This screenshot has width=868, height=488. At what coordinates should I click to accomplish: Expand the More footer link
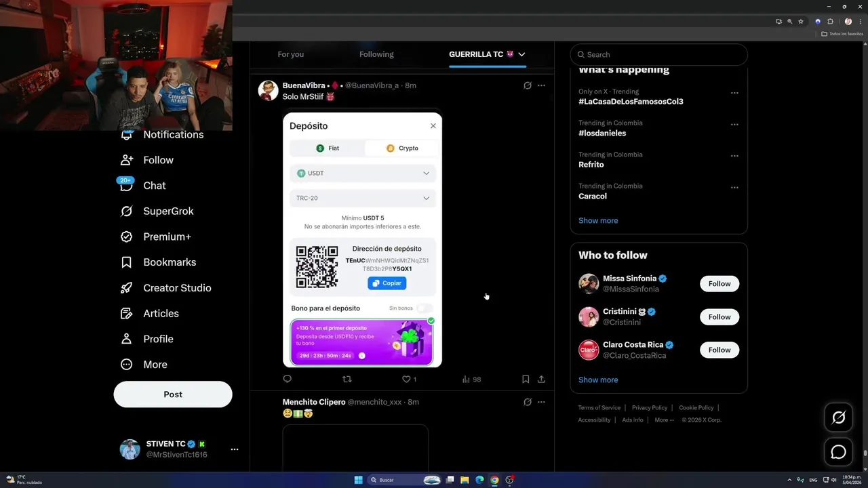click(665, 420)
